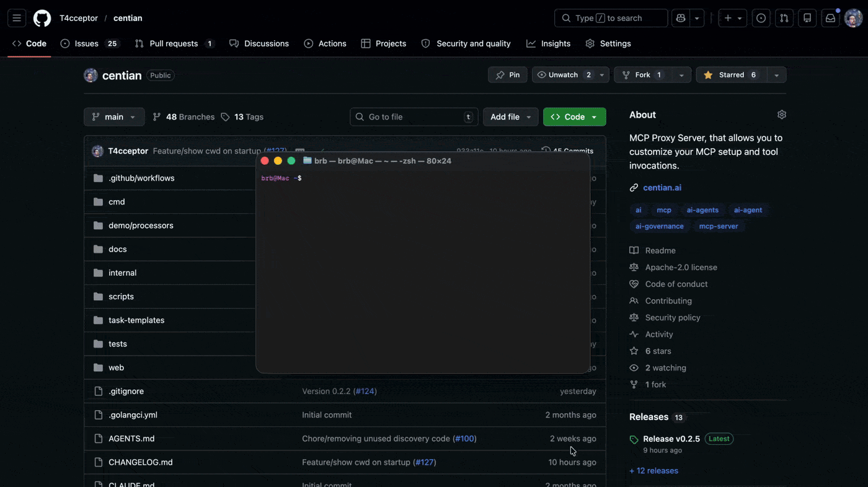
Task: Open the Projects tab
Action: click(x=384, y=43)
